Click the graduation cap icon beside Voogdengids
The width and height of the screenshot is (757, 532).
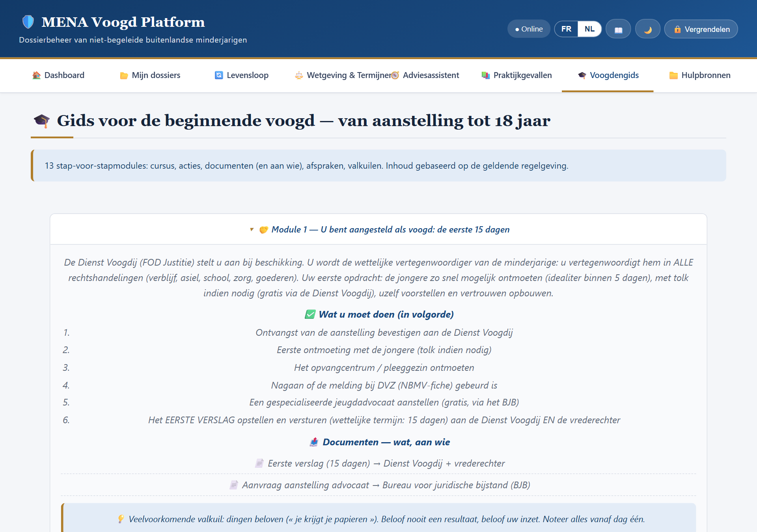click(x=582, y=75)
